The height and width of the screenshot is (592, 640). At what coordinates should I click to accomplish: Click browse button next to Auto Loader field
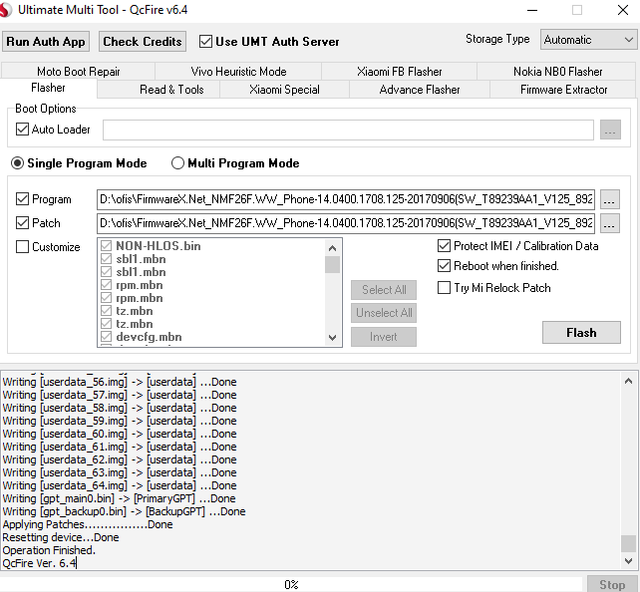(610, 130)
